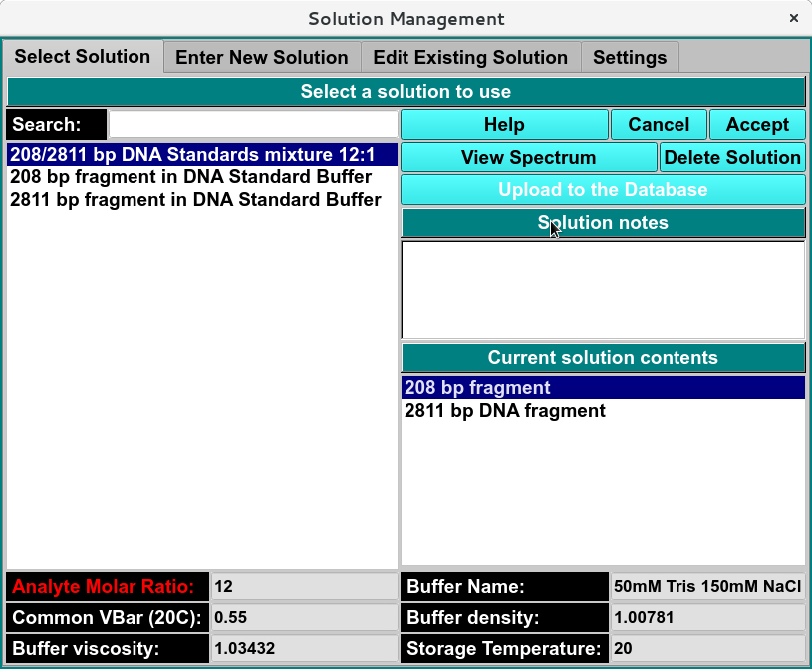812x669 pixels.
Task: Click inside the Solution notes text area
Action: tap(603, 290)
